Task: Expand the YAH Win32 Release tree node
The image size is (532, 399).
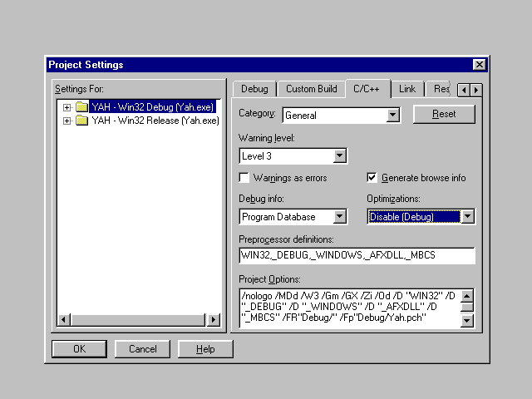Action: [x=66, y=121]
